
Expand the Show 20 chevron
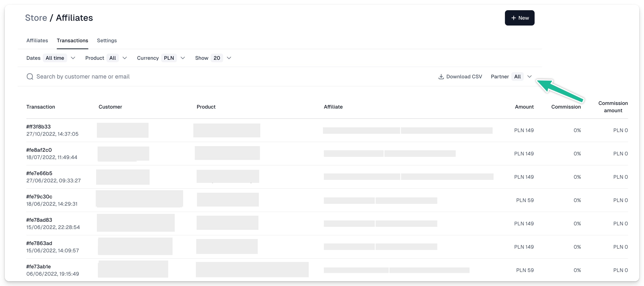229,58
